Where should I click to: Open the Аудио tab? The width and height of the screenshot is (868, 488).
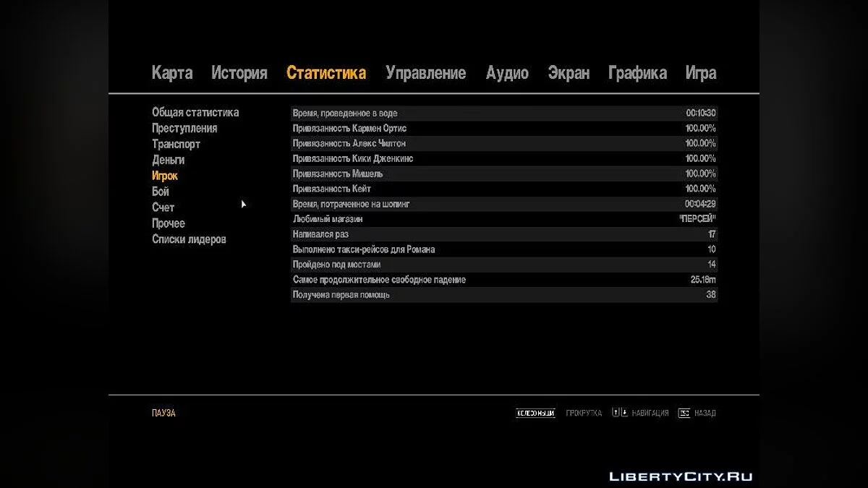[508, 73]
